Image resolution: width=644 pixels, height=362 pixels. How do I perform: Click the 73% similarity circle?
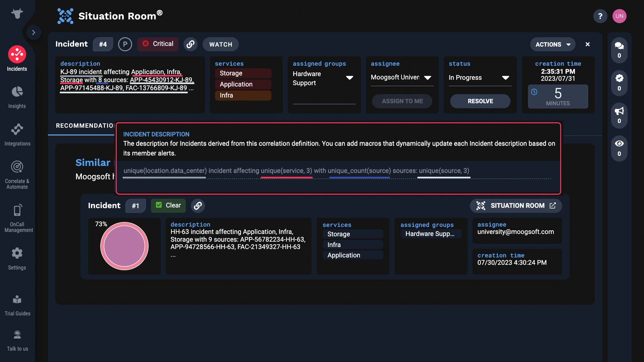pos(124,246)
